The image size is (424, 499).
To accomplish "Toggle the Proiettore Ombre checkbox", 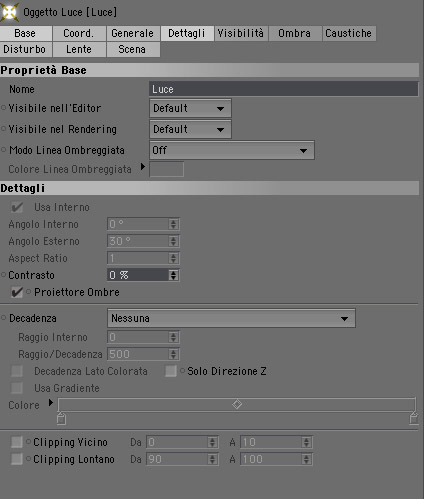I will (x=17, y=292).
